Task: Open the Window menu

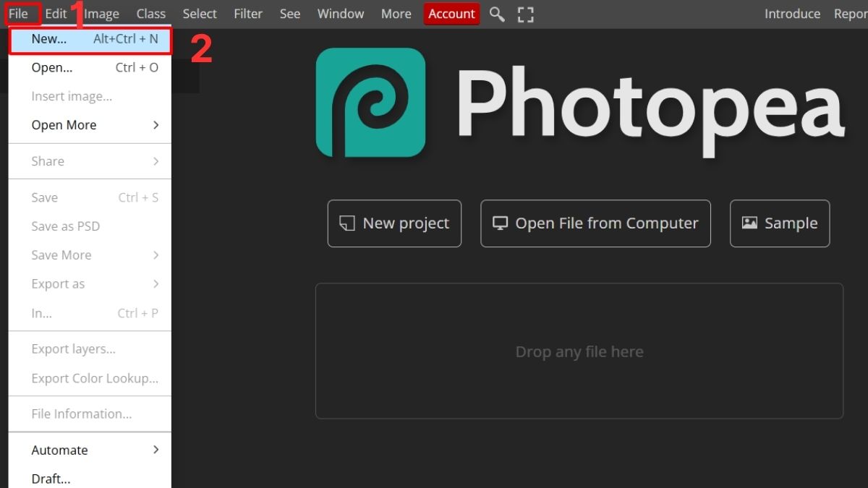Action: pos(341,14)
